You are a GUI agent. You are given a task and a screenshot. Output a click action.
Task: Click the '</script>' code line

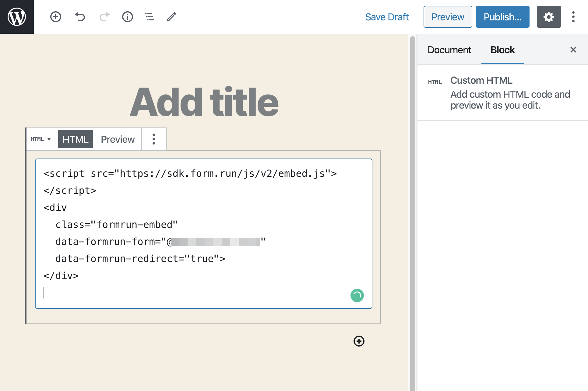tap(70, 190)
